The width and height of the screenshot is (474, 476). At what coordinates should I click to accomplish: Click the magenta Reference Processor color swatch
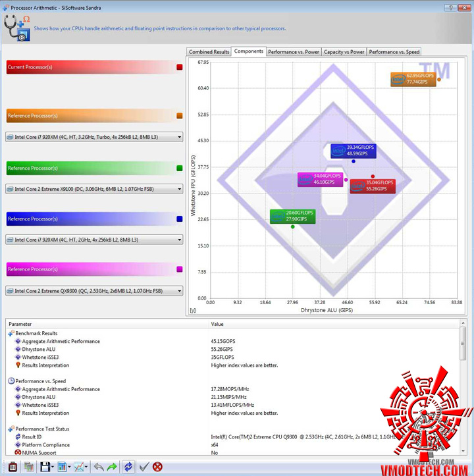click(180, 269)
